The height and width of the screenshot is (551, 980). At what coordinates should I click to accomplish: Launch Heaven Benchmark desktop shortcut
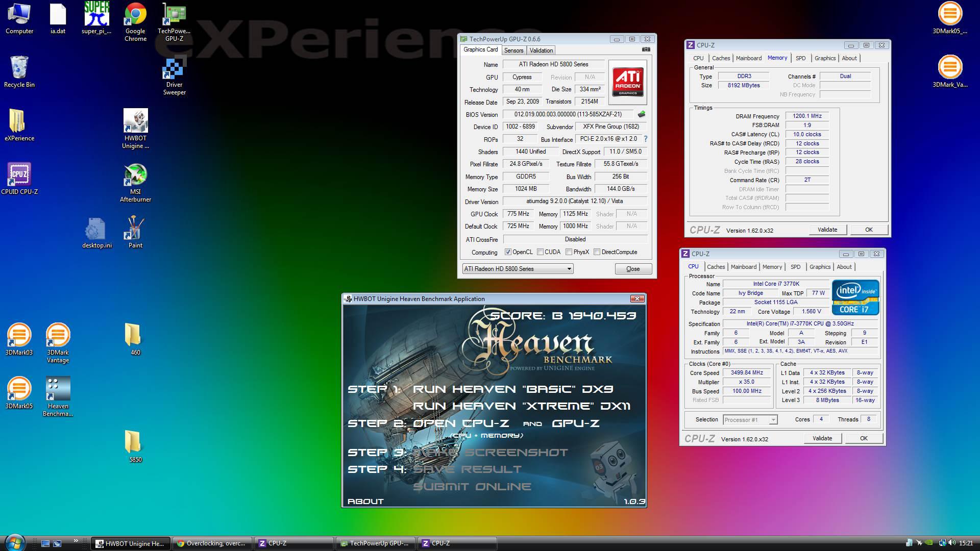click(58, 396)
